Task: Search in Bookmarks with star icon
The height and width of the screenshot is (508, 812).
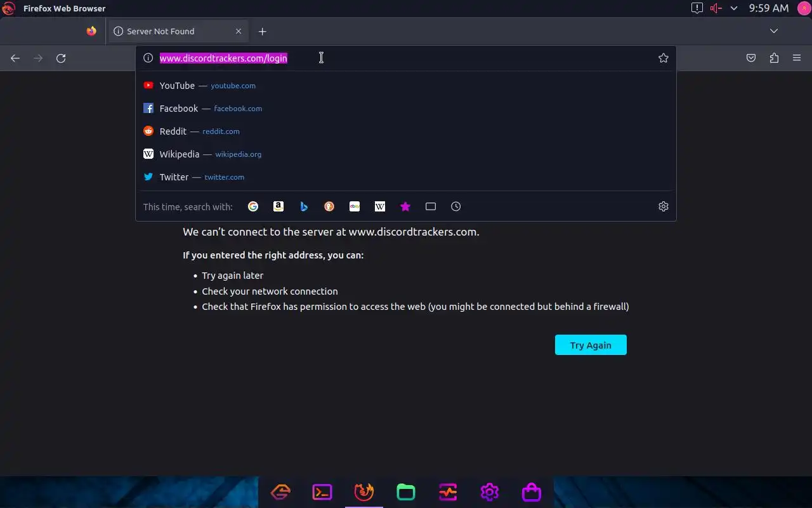Action: tap(405, 206)
